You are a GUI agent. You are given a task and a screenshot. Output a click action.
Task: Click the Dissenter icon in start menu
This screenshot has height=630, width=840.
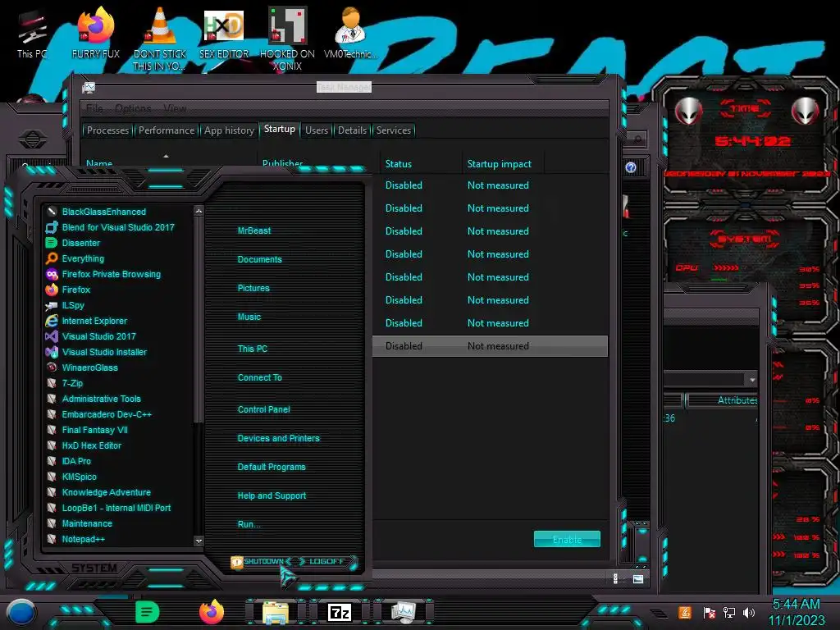click(52, 243)
